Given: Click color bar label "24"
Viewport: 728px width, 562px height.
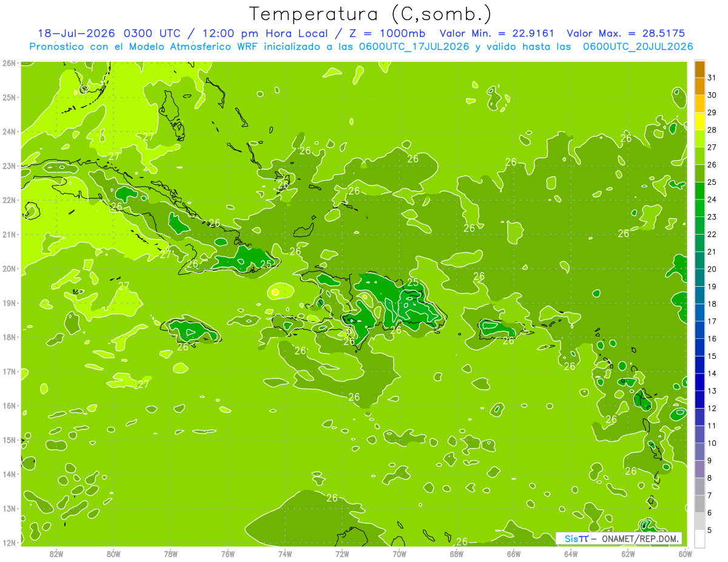Looking at the screenshot, I should (x=712, y=199).
